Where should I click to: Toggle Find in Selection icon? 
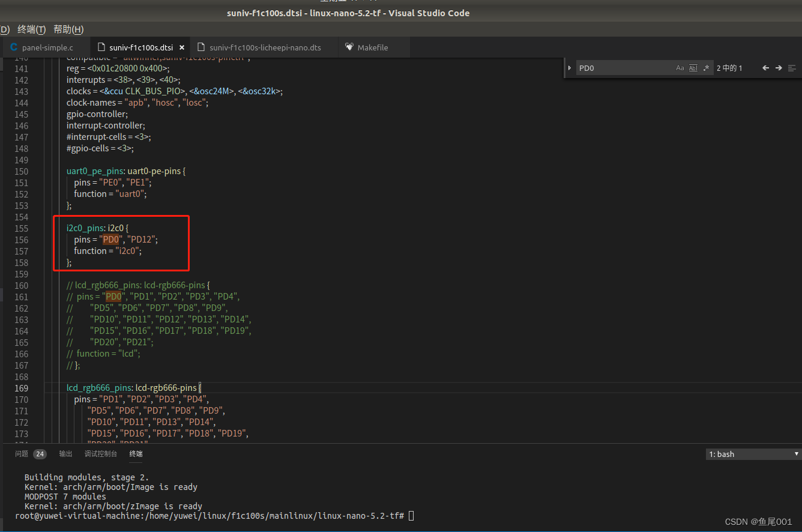coord(792,68)
